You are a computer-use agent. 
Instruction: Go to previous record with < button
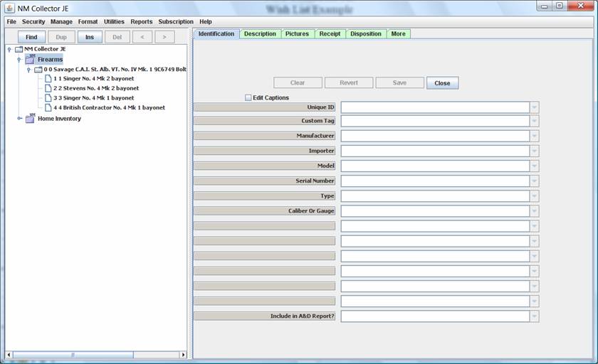[x=142, y=37]
